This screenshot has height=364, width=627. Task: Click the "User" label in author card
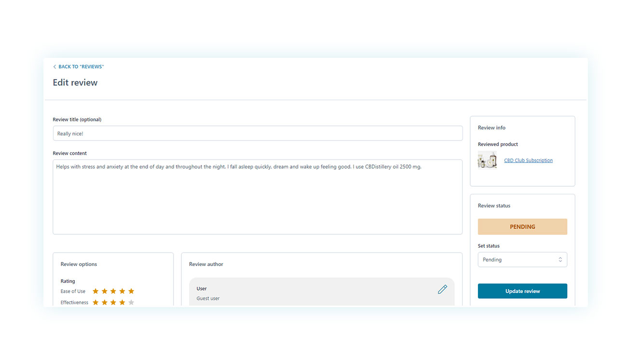pos(202,289)
